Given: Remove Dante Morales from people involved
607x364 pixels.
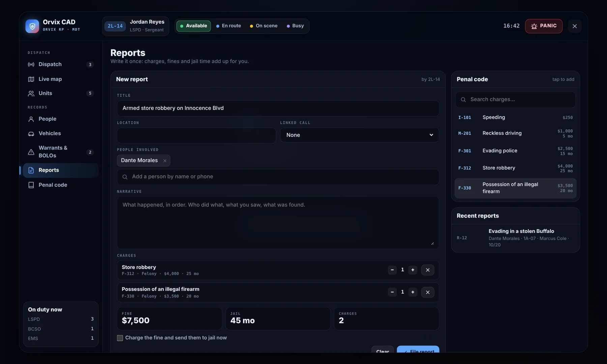Looking at the screenshot, I should (x=165, y=161).
